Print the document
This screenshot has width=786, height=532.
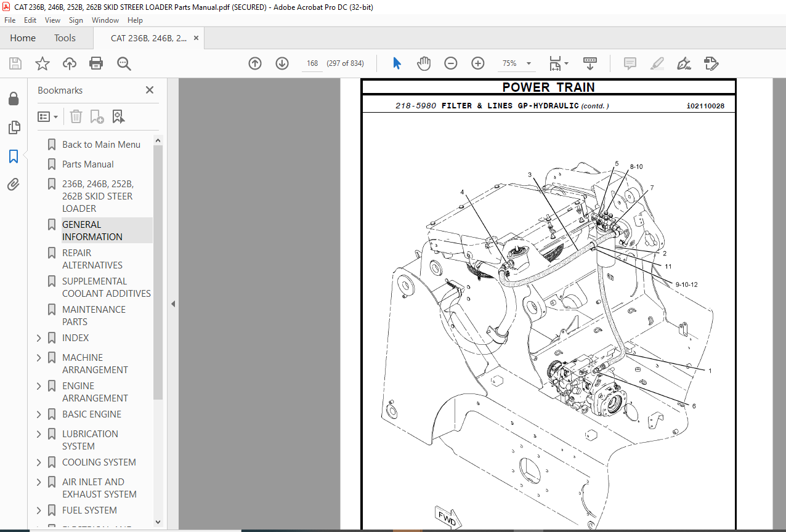tap(96, 63)
